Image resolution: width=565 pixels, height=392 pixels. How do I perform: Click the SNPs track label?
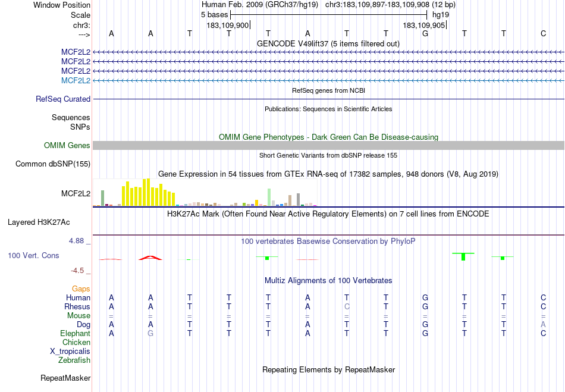(80, 127)
